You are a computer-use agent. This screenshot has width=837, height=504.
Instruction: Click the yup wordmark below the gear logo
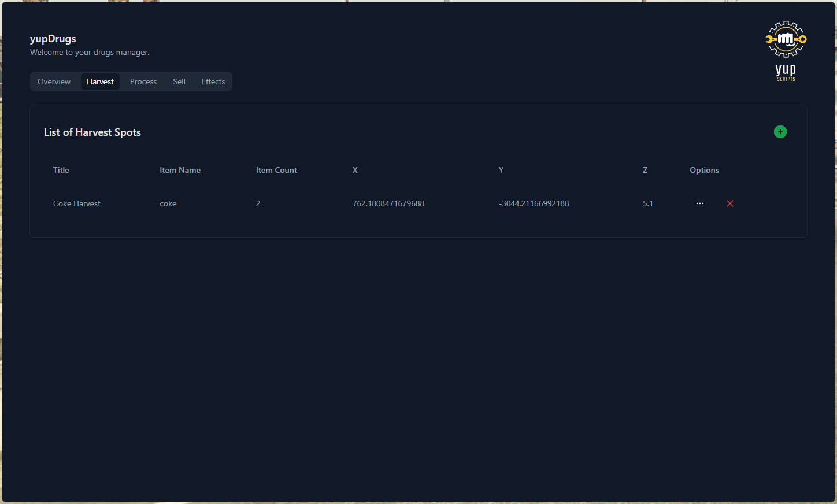[x=785, y=72]
